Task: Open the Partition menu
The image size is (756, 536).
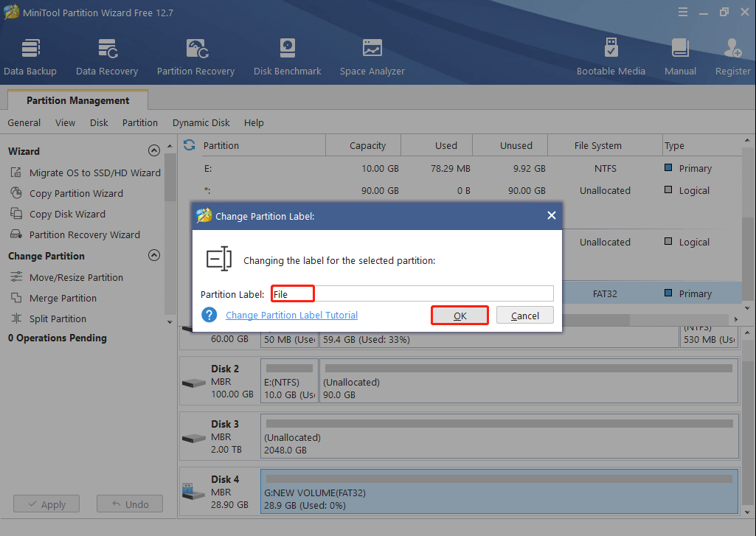Action: point(140,123)
